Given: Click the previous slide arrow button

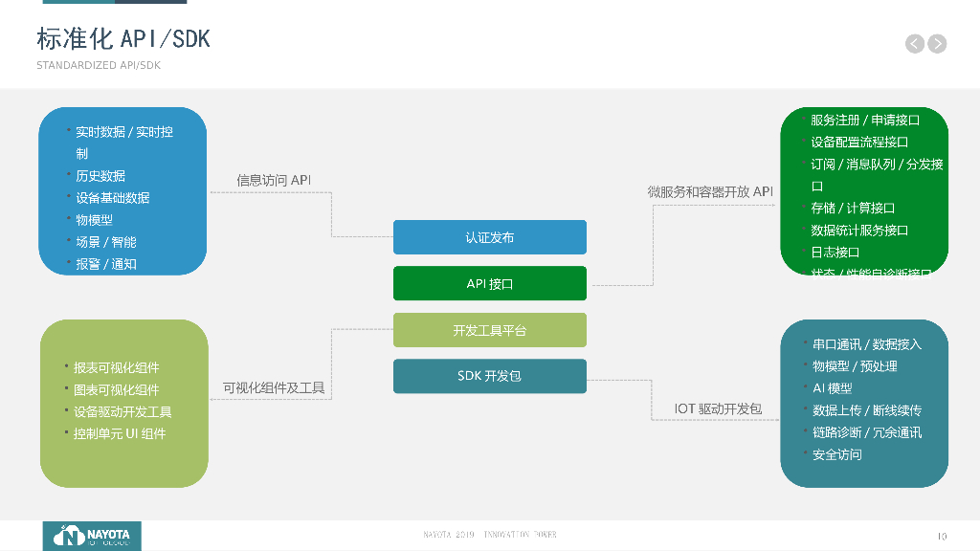Looking at the screenshot, I should [914, 43].
